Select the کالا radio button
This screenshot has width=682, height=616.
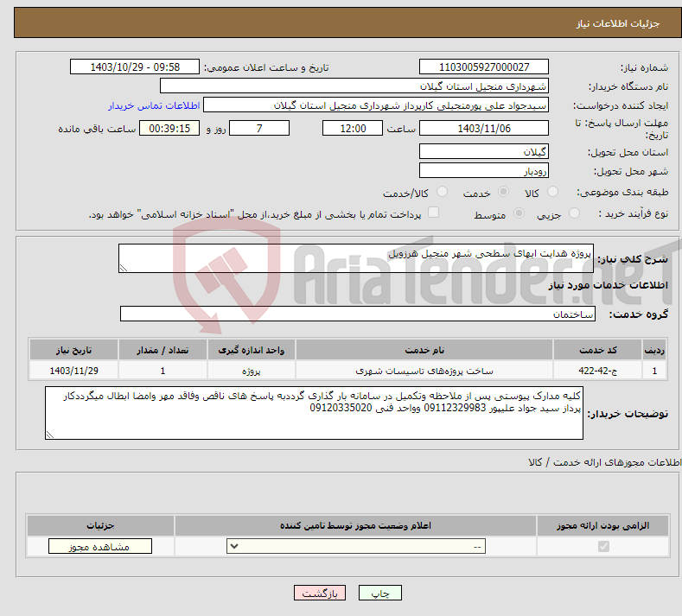pyautogui.click(x=553, y=192)
